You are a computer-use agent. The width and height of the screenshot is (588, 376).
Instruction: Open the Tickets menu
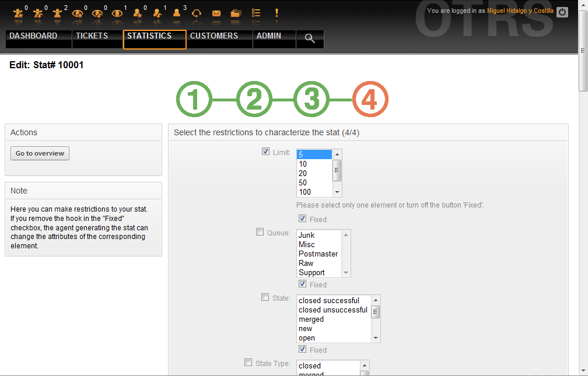click(x=92, y=36)
